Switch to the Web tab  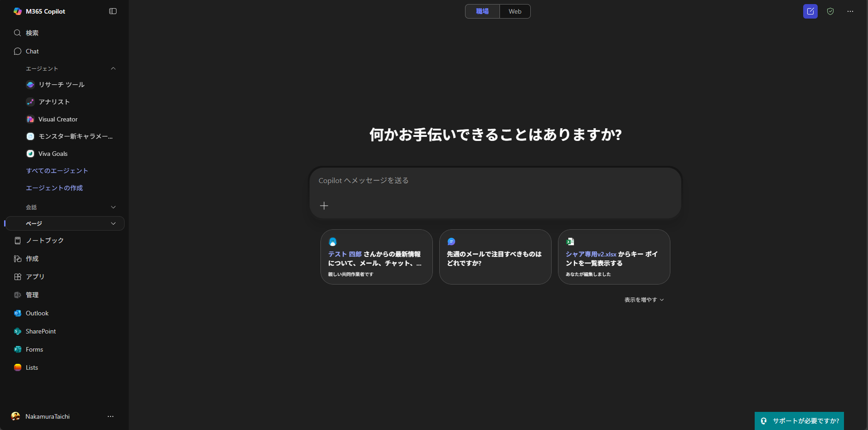point(515,11)
